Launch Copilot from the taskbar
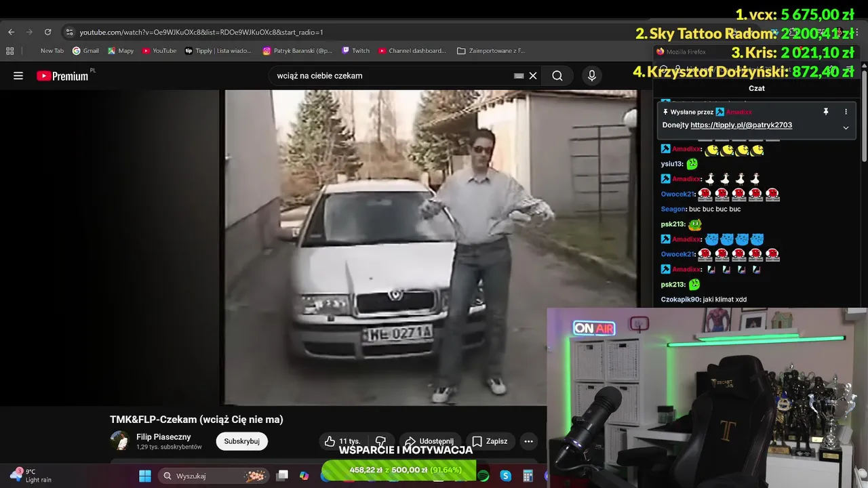 coord(304,476)
